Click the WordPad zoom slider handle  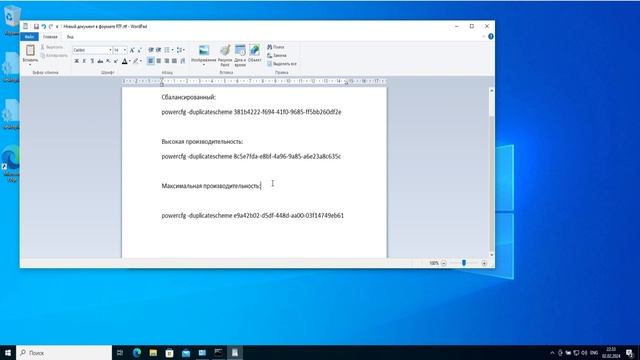(464, 263)
